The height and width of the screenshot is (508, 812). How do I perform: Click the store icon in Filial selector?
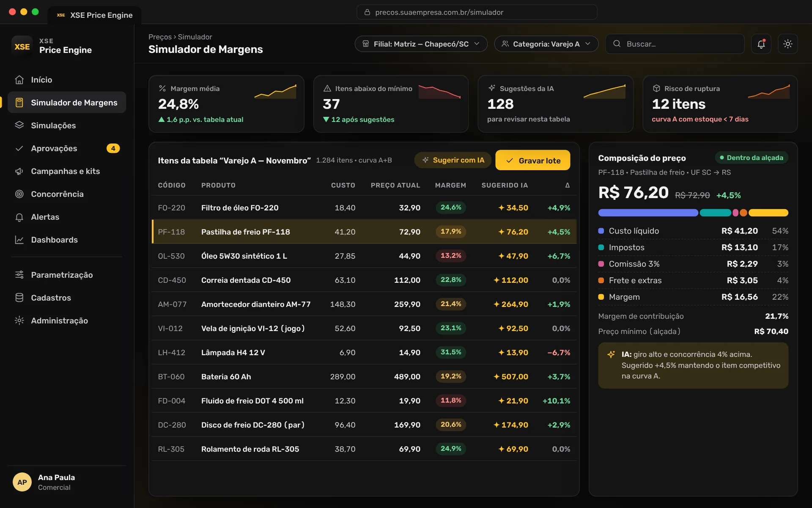click(x=366, y=44)
